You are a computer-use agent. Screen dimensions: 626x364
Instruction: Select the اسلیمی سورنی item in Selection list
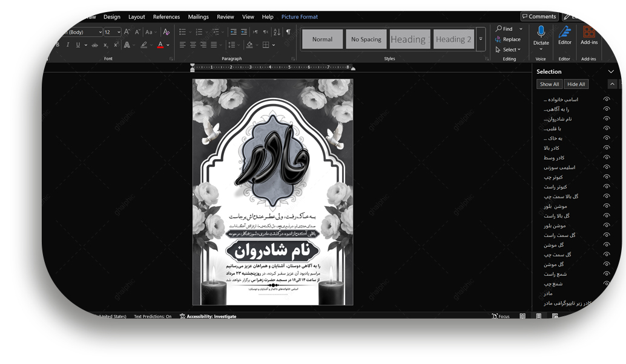(x=559, y=167)
